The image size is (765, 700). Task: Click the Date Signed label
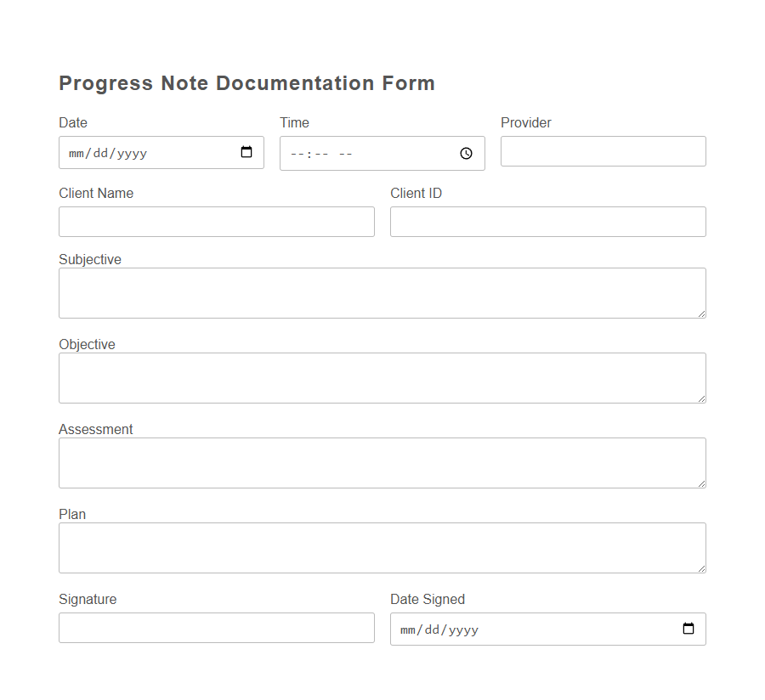coord(428,599)
